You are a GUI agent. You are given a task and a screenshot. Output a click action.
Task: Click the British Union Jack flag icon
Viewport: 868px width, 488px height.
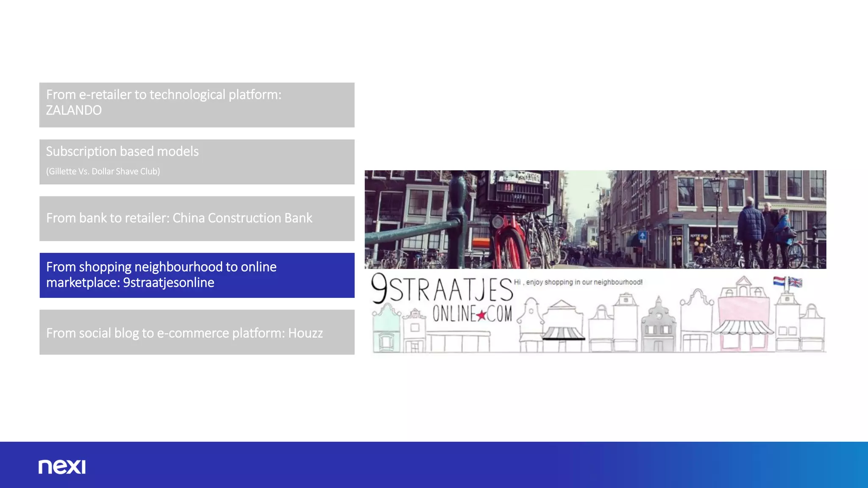pos(795,282)
